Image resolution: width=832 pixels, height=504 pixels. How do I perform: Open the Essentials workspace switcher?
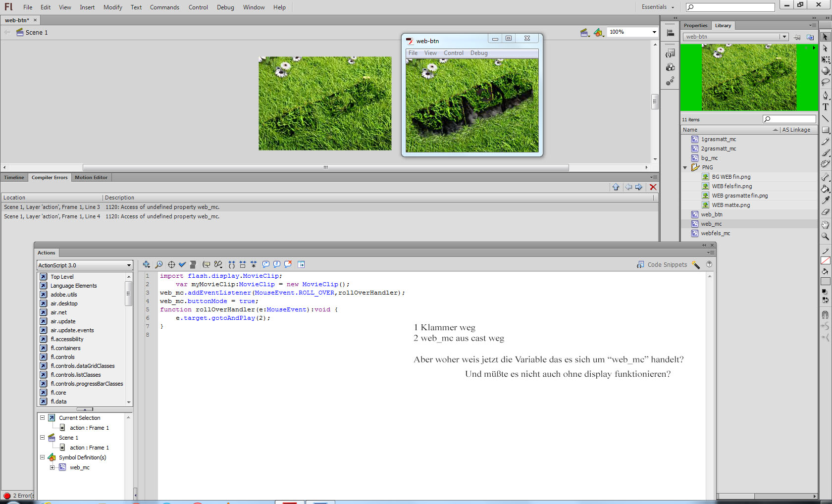tap(658, 7)
